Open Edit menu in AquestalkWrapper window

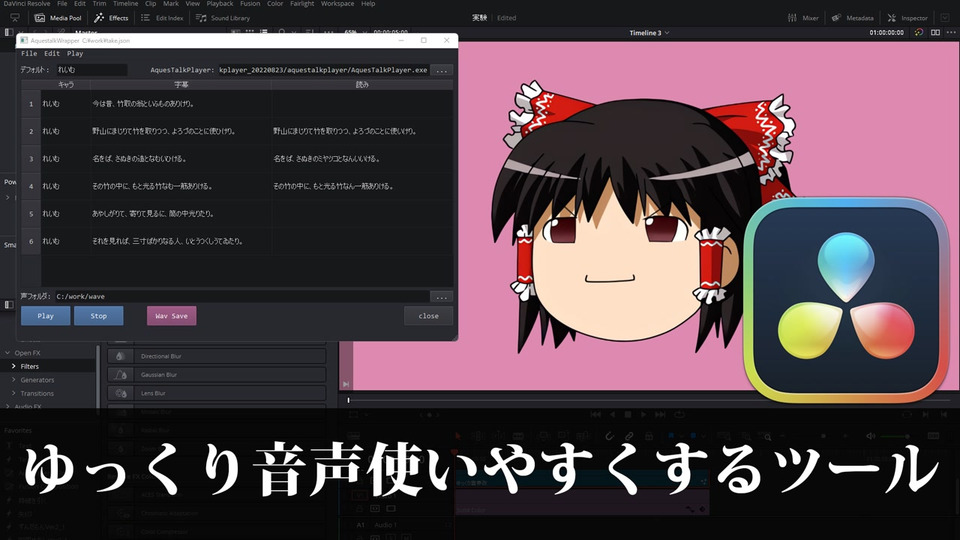tap(52, 54)
